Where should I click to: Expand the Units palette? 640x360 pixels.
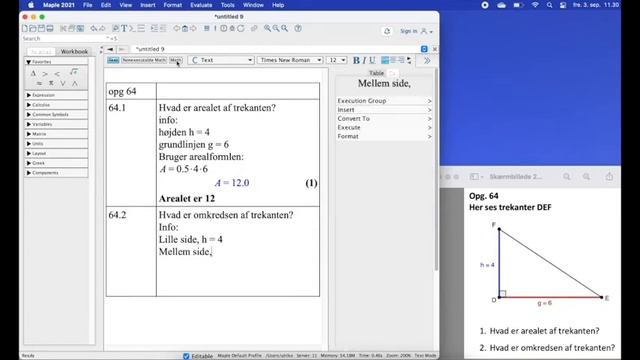pos(56,144)
